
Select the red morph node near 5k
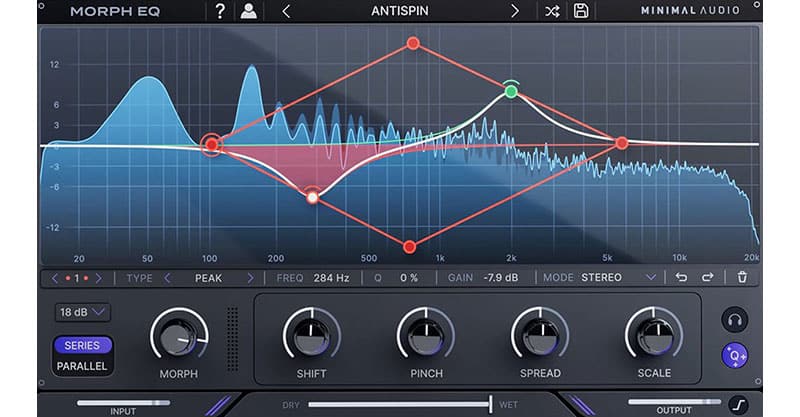pos(621,143)
